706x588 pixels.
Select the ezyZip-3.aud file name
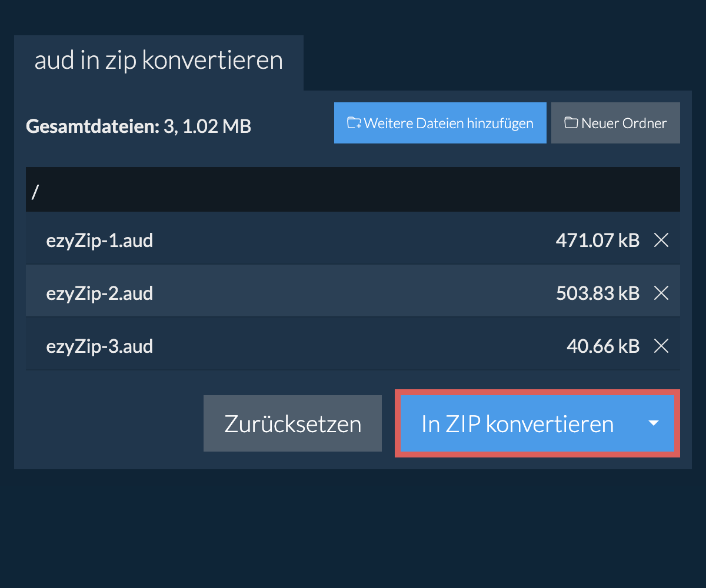click(99, 346)
